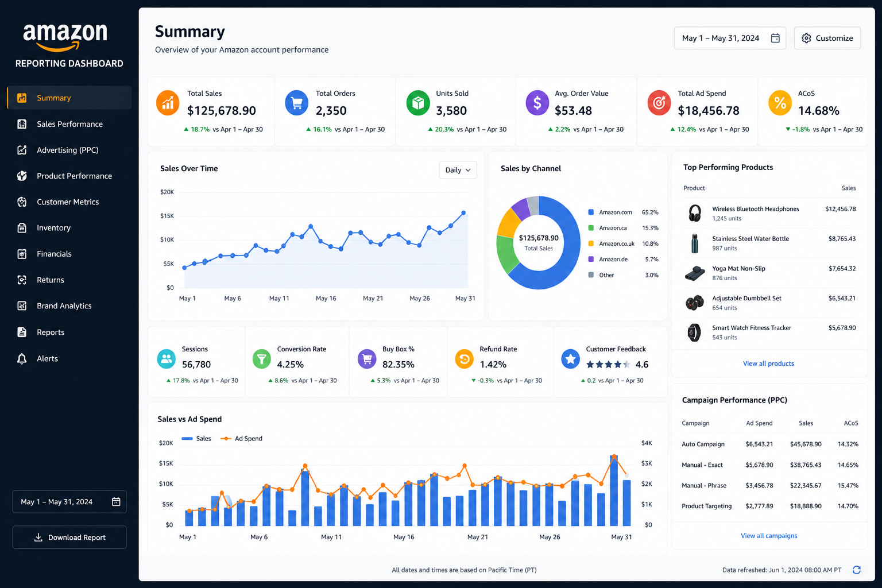This screenshot has width=882, height=588.
Task: Click the Sessions people icon
Action: pyautogui.click(x=167, y=359)
